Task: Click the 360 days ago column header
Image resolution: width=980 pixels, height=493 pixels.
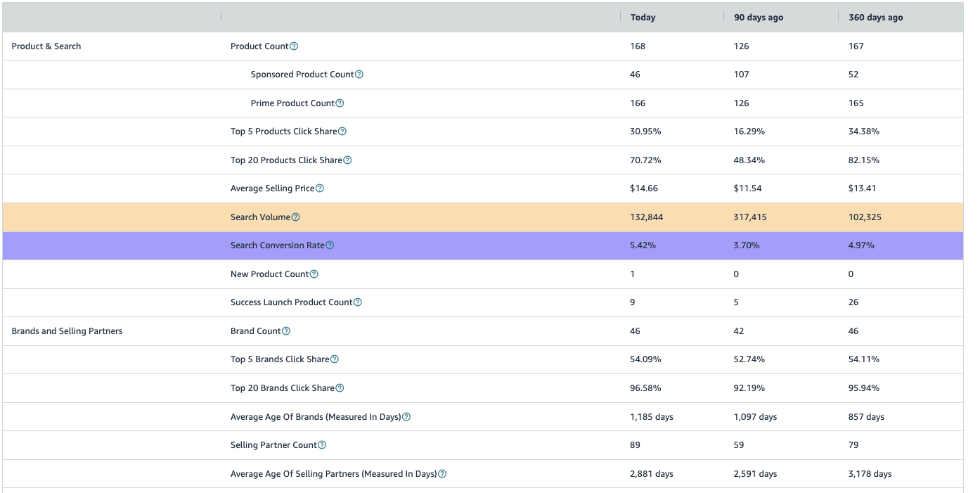Action: (x=875, y=18)
